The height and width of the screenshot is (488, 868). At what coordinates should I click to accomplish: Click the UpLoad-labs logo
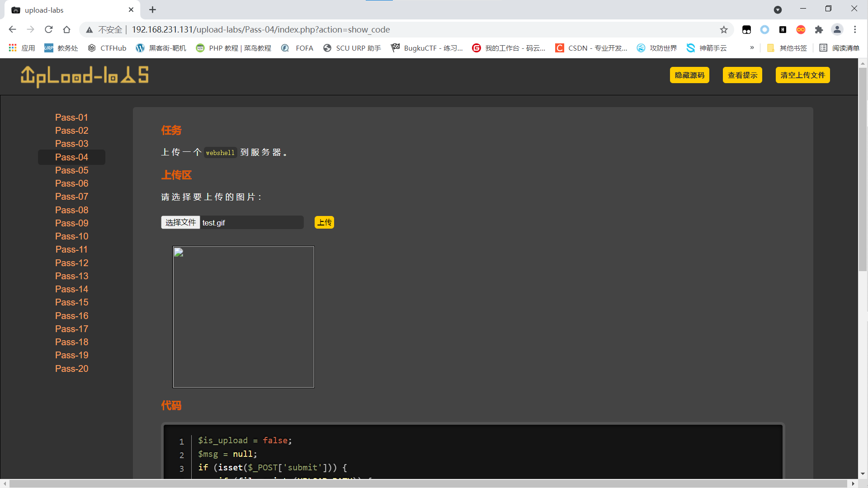click(x=85, y=76)
